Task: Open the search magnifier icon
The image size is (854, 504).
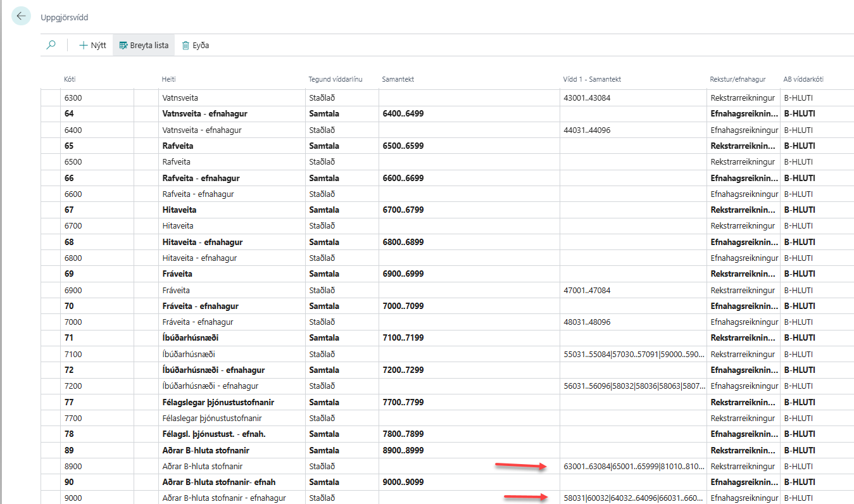Action: click(x=51, y=45)
